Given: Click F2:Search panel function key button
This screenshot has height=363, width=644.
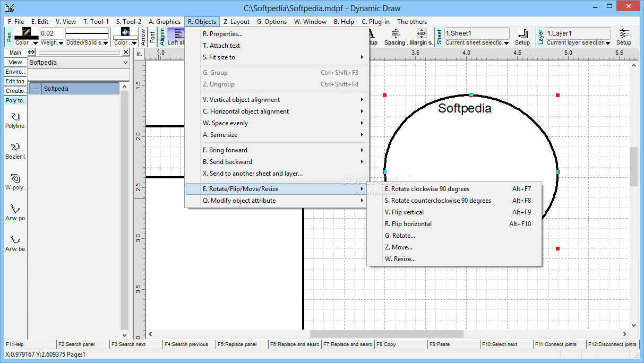Looking at the screenshot, I should pyautogui.click(x=82, y=344).
